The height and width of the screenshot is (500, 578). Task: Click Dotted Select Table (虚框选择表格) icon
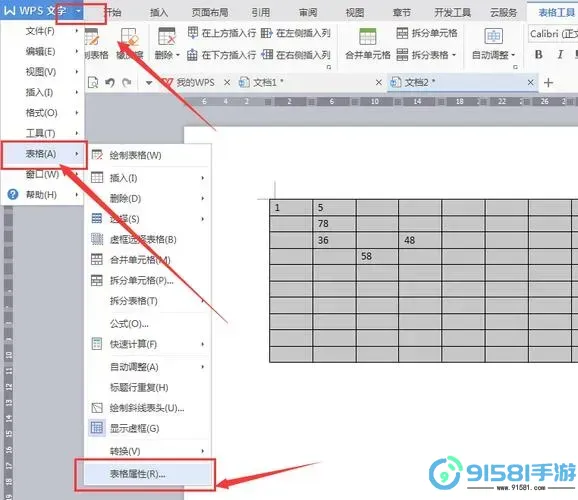(x=97, y=239)
